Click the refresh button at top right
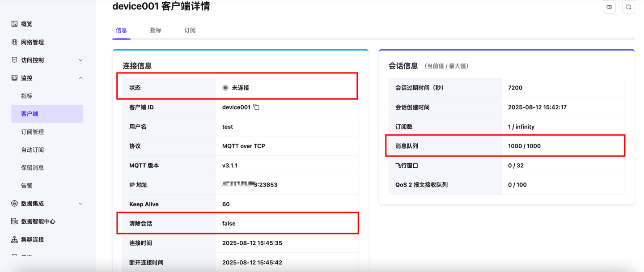Image resolution: width=644 pixels, height=272 pixels. 628,7
